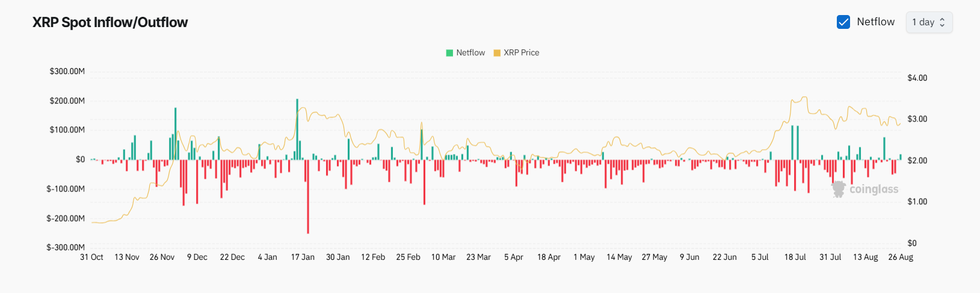980x293 pixels.
Task: Click the XRP Spot Inflow/Outflow chart title
Action: tap(110, 22)
